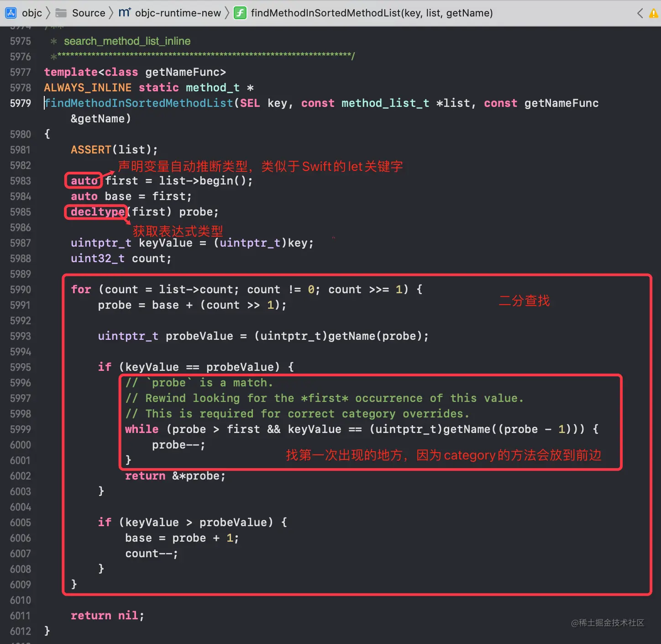Viewport: 661px width, 644px height.
Task: Click the 'This is required for correct' comment
Action: pos(297,414)
